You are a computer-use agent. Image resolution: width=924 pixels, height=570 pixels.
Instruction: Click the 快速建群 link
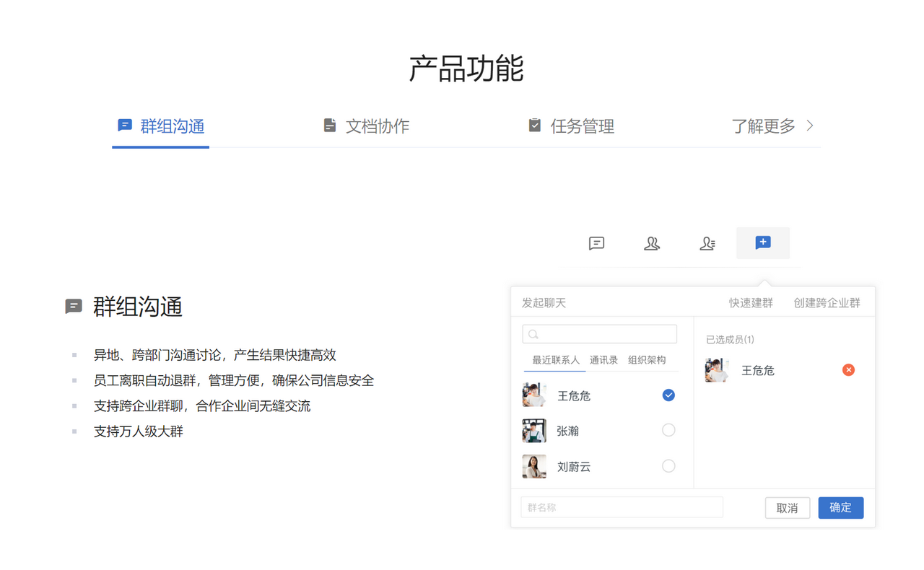click(x=751, y=303)
